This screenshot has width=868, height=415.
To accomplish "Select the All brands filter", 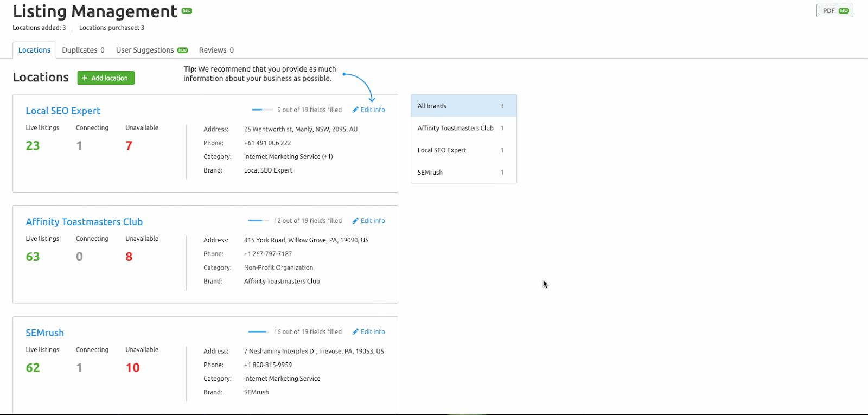I will 464,106.
